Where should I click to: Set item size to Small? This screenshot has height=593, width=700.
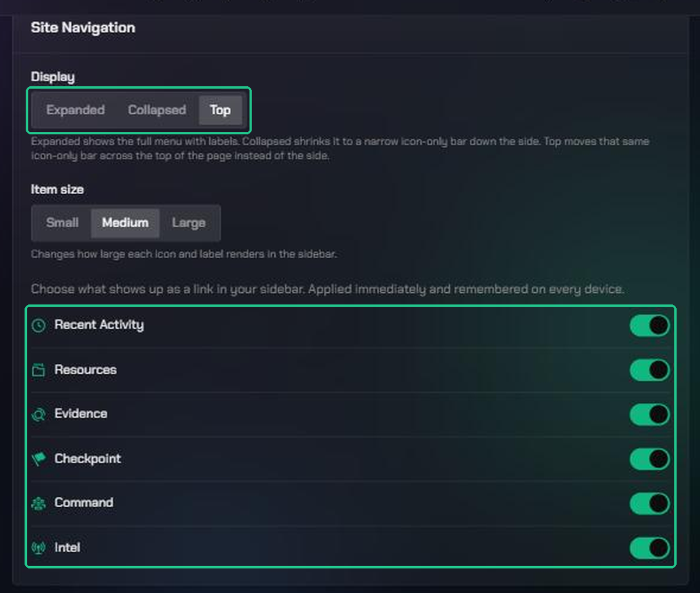[x=62, y=223]
